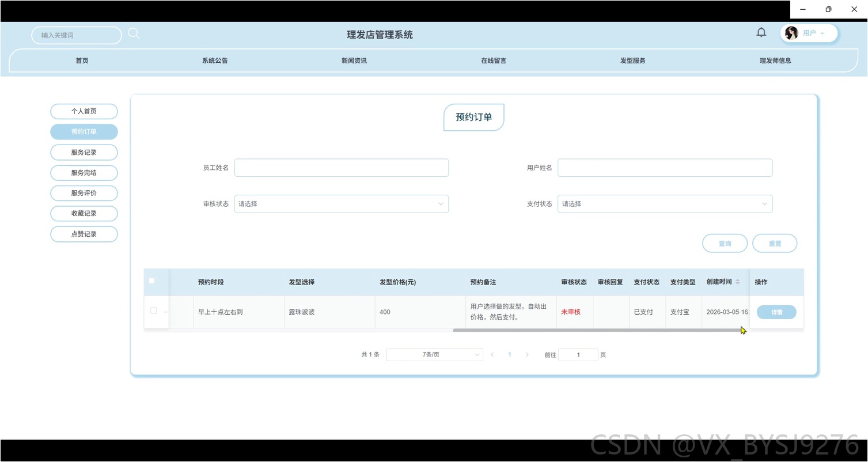
Task: Open 系统公告 navigation item
Action: click(215, 60)
